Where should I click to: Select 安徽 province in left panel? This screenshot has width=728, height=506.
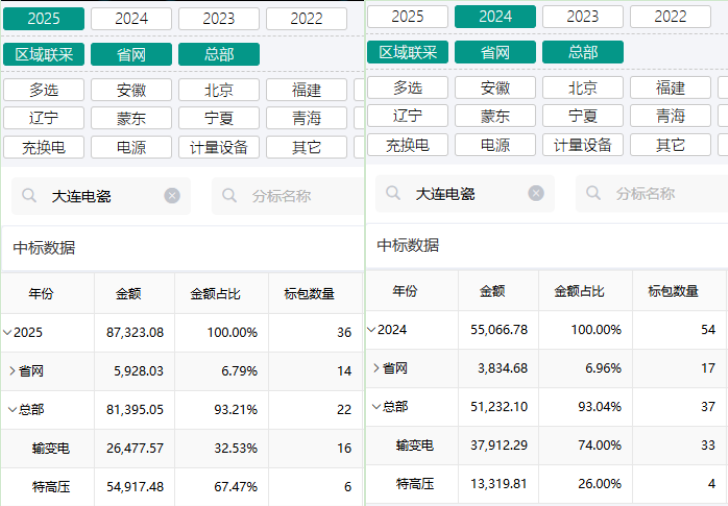click(131, 90)
